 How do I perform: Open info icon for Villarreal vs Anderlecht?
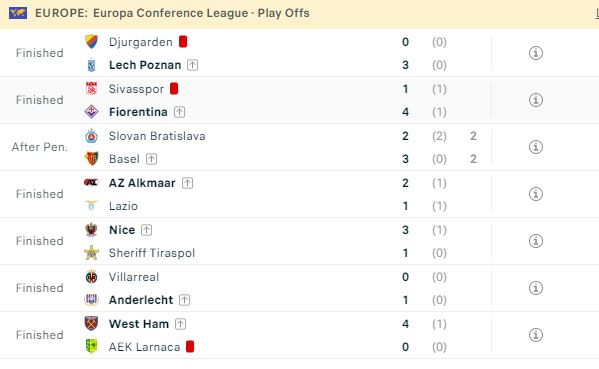coord(536,288)
